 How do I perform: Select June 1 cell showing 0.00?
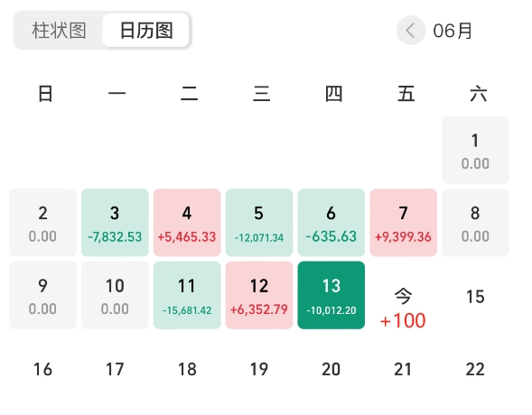pos(475,151)
